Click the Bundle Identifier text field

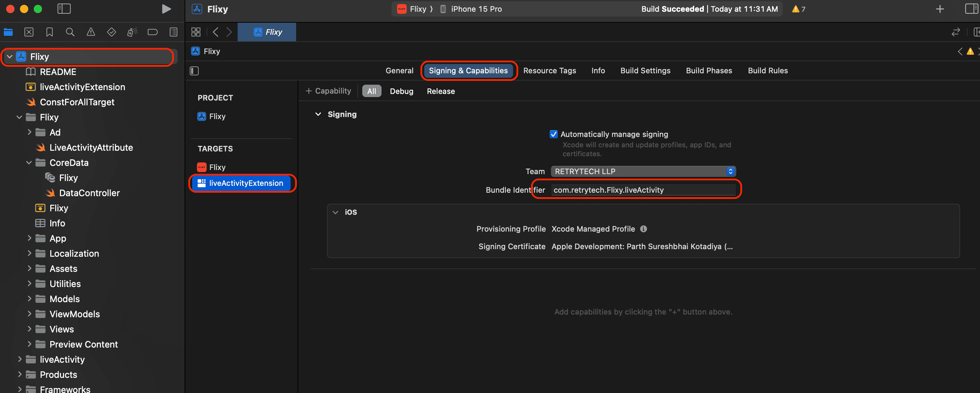coord(643,190)
